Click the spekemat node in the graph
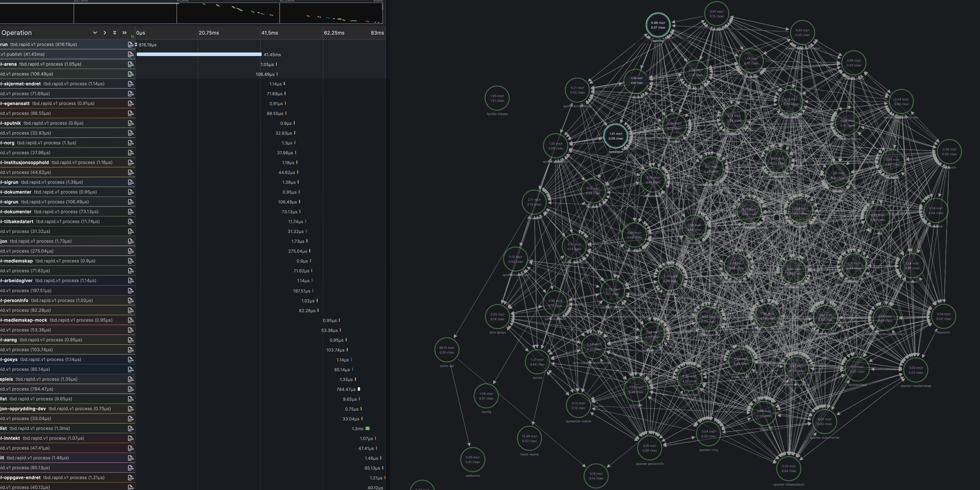 coord(473,460)
